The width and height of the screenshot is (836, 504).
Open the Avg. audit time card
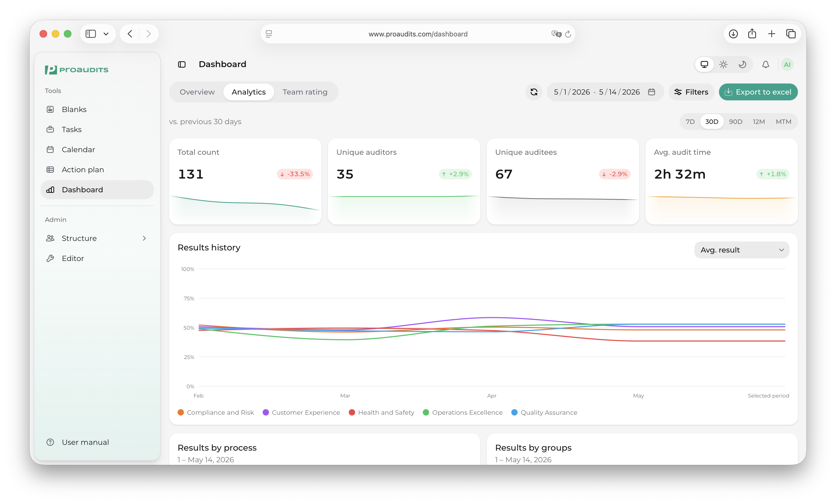pos(721,181)
